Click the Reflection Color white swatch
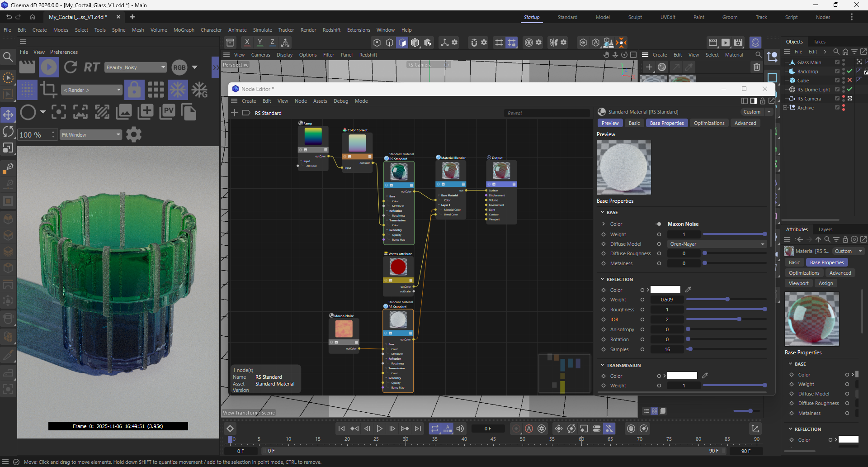Screen dimensions: 868x467 point(665,290)
